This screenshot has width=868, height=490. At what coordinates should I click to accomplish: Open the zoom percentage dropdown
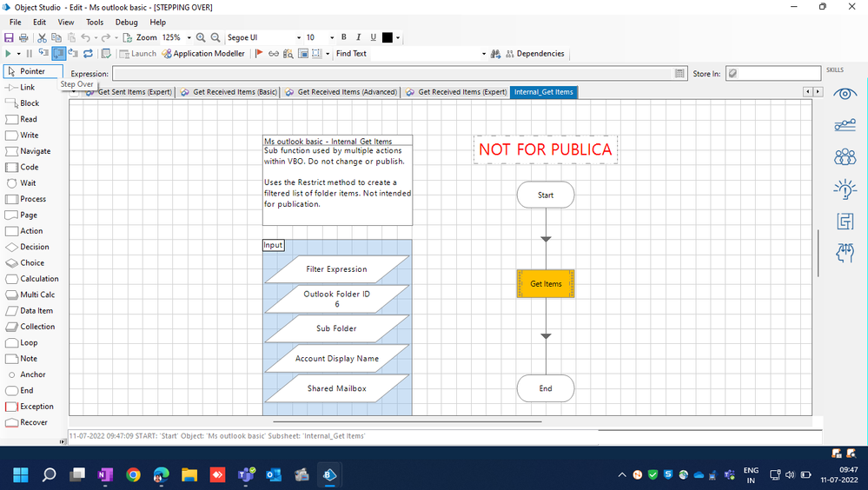[x=189, y=38]
